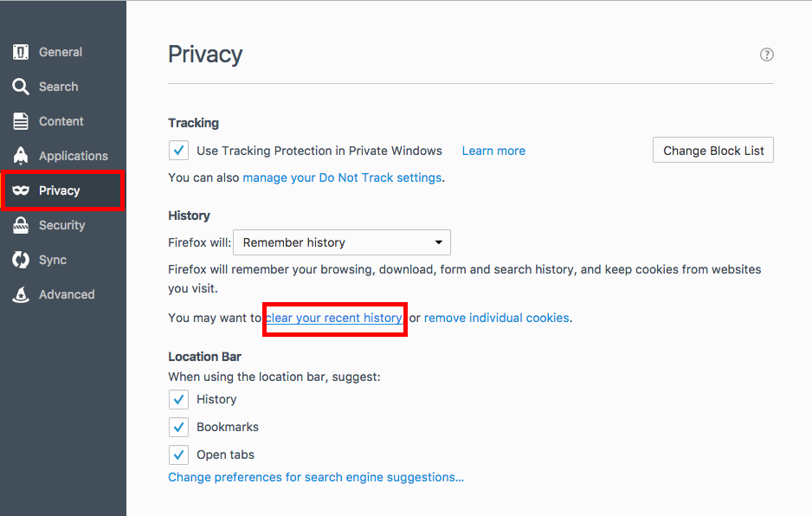Click the Change Block List button
The image size is (812, 516).
tap(713, 151)
